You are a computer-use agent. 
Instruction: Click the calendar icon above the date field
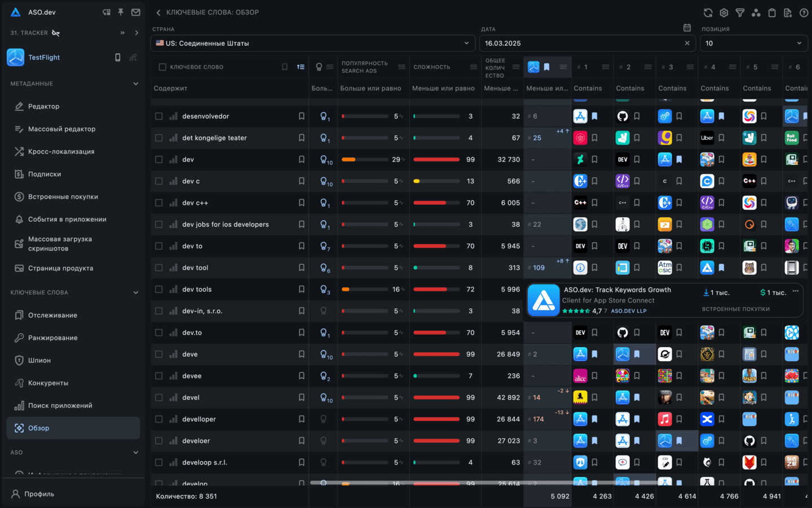click(x=687, y=28)
